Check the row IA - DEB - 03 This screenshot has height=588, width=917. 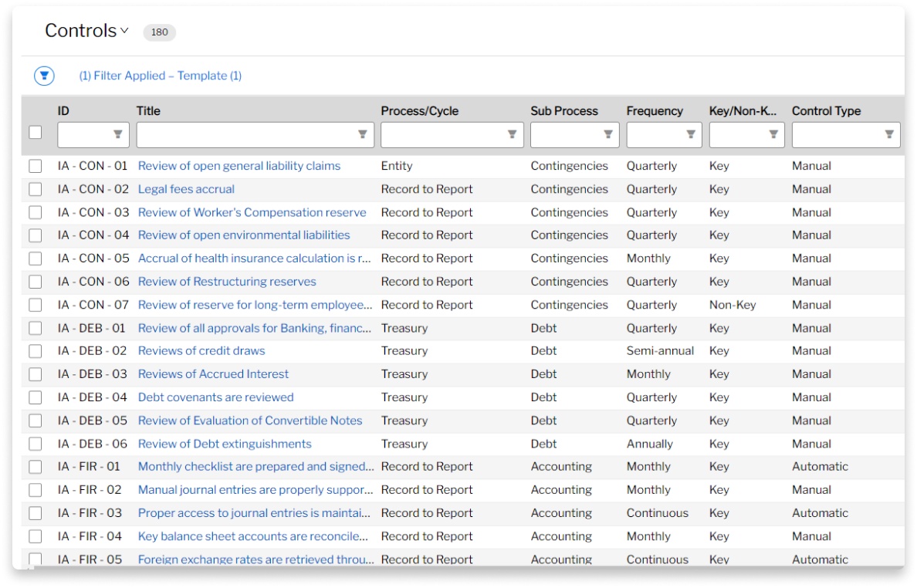pos(35,375)
